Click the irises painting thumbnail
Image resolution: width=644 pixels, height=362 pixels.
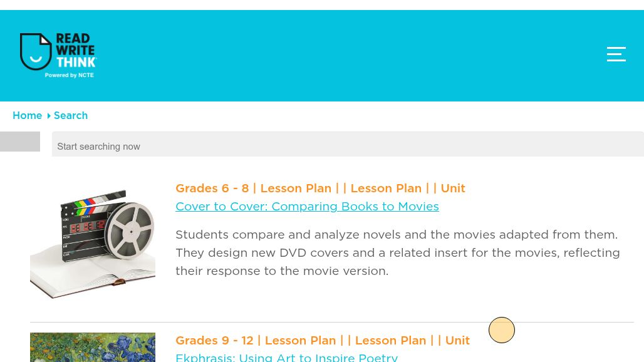[93, 347]
